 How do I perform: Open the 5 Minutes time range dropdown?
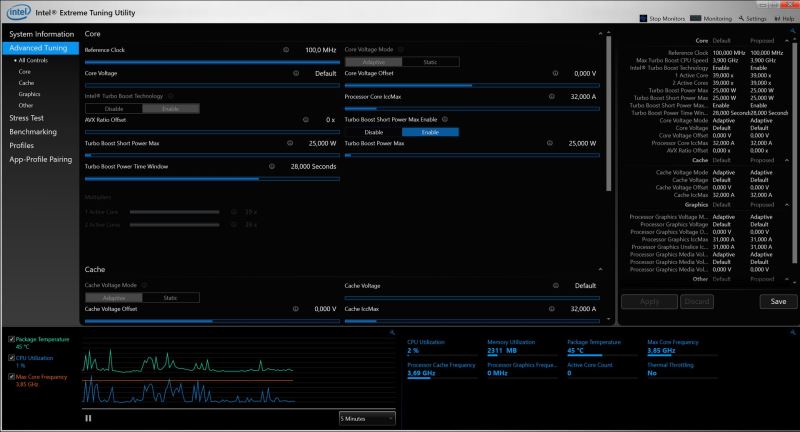tap(367, 417)
